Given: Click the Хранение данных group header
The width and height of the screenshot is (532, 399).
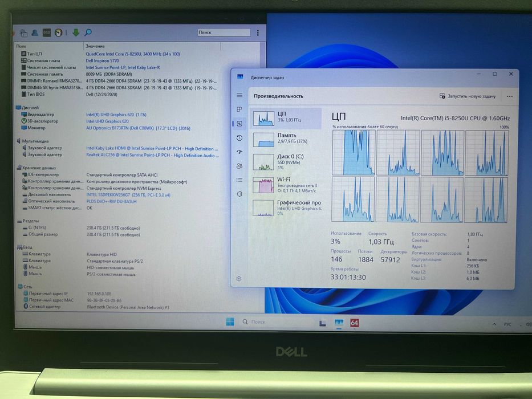Looking at the screenshot, I should tap(36, 168).
